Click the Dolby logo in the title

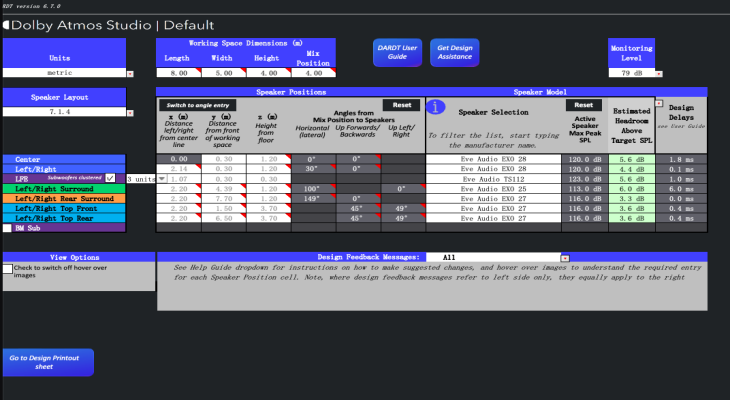5,25
